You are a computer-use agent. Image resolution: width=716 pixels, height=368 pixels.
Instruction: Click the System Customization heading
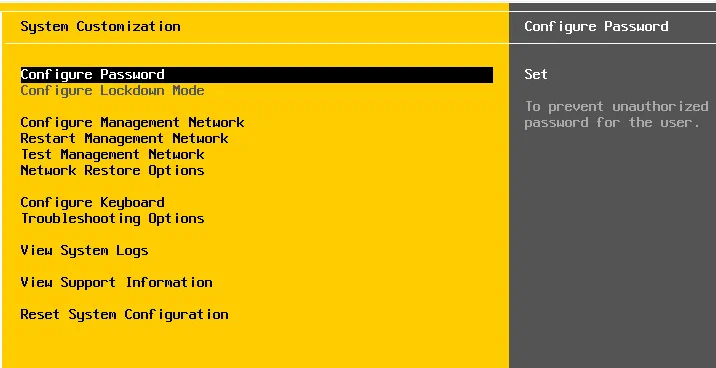click(100, 26)
